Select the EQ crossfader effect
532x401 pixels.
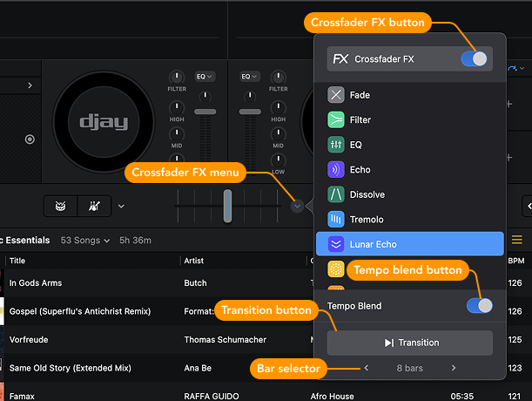click(x=357, y=145)
